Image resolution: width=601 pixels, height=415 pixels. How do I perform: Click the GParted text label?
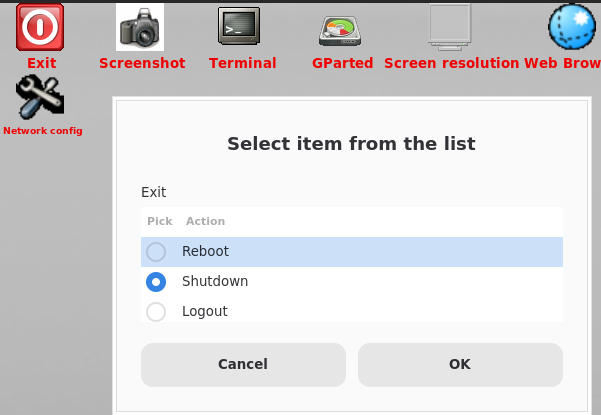(x=342, y=63)
